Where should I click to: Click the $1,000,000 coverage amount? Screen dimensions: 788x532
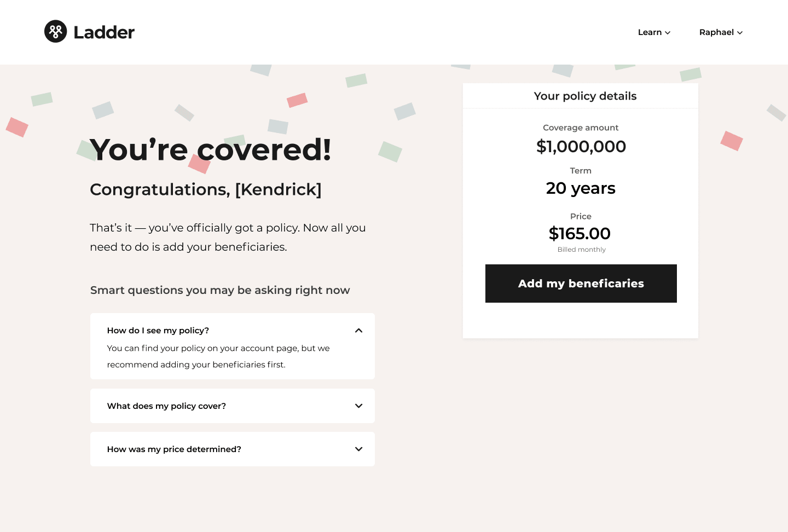581,147
